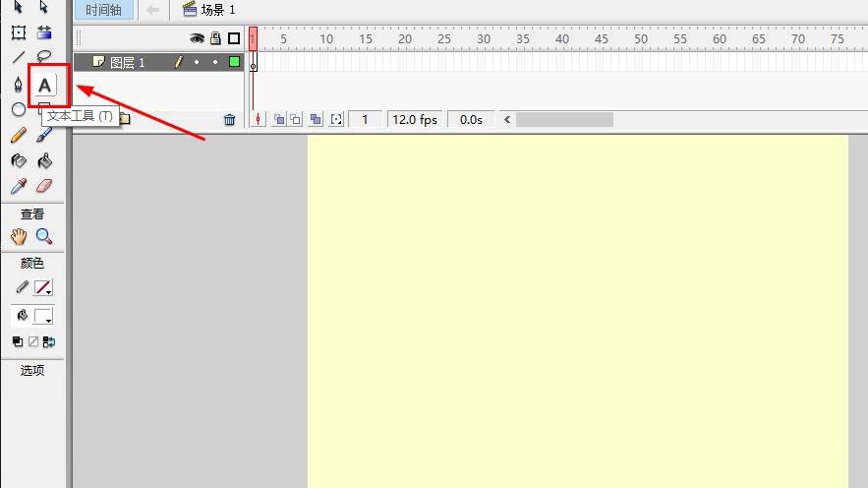Click the pale yellow stage canvas
Viewport: 868px width, 488px height.
pos(578,311)
